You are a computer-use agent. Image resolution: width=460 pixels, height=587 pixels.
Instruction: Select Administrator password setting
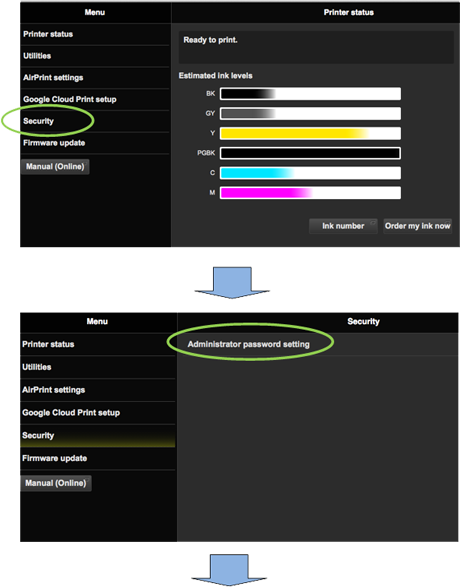pos(317,344)
